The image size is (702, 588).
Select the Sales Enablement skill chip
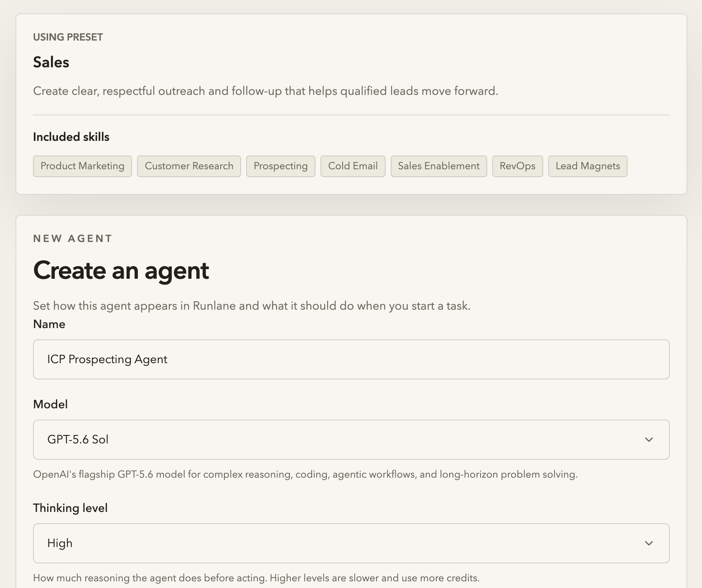[439, 166]
